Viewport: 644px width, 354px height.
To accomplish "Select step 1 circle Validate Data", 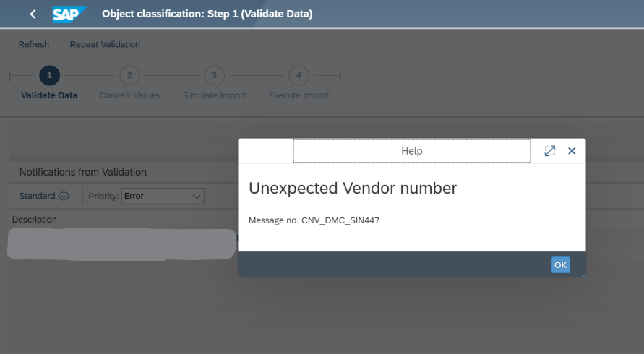I will click(x=49, y=76).
